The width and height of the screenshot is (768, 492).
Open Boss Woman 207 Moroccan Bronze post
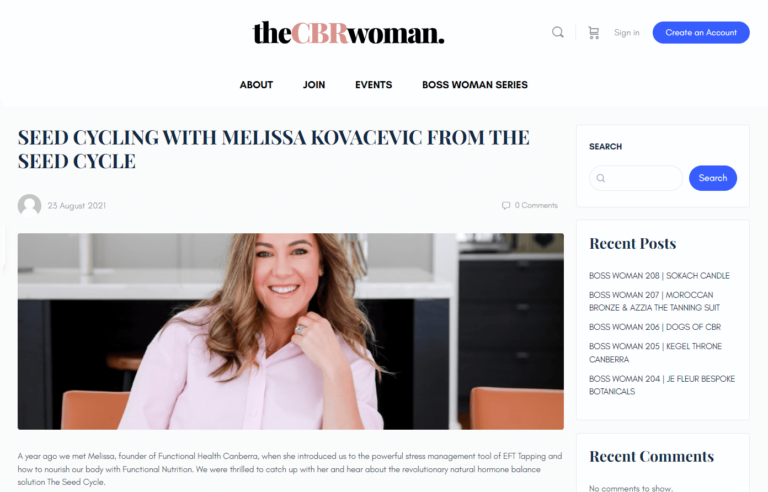[x=654, y=301]
